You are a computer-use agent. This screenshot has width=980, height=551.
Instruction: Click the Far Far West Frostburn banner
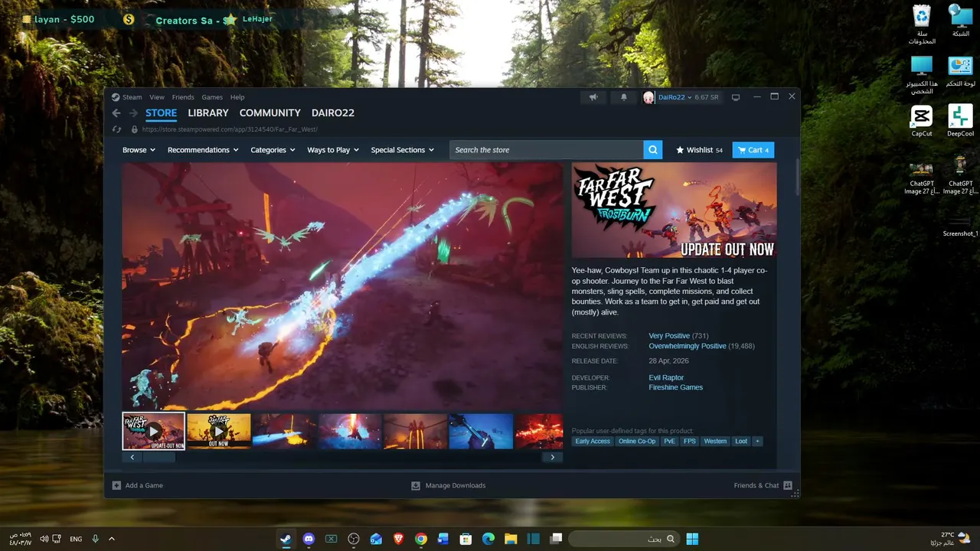pyautogui.click(x=674, y=210)
